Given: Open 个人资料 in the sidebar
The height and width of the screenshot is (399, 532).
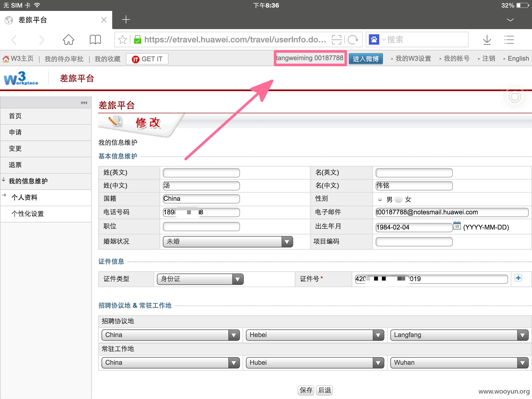Looking at the screenshot, I should (46, 198).
